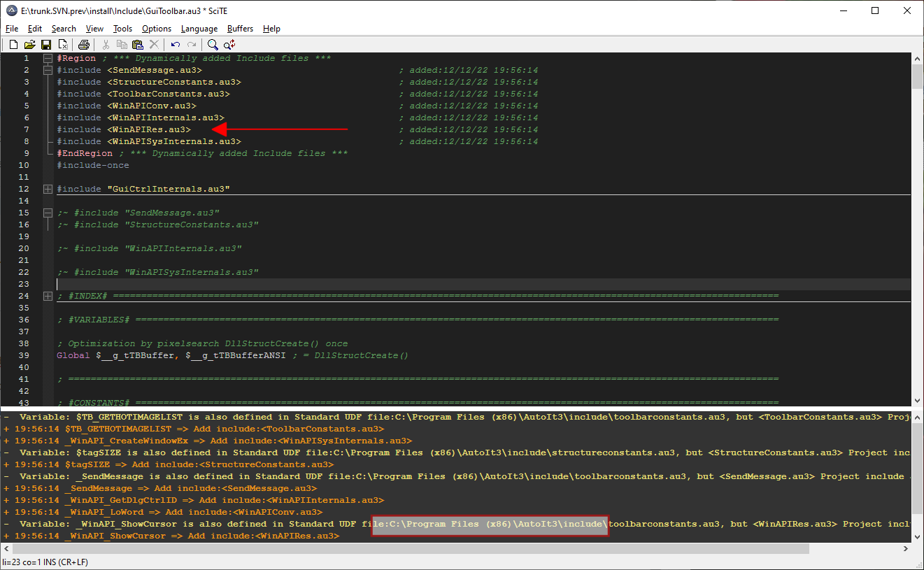Open Find with the magnifying glass icon
The height and width of the screenshot is (570, 924).
[213, 45]
